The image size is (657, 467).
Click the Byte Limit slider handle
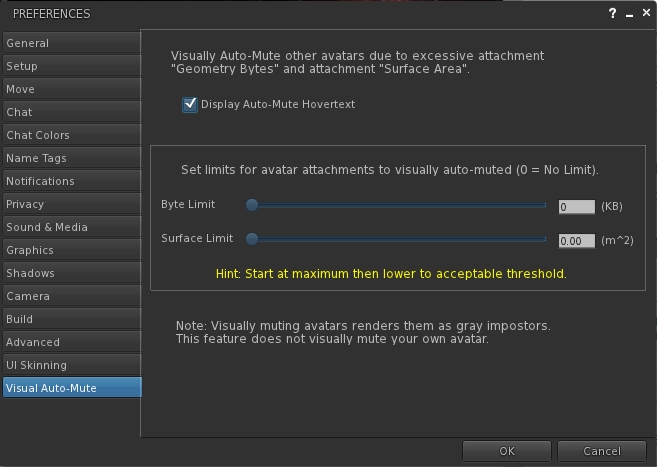tap(252, 205)
